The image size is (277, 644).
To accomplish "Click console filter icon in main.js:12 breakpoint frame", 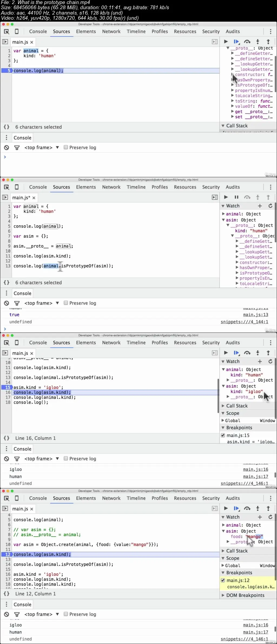I will [x=17, y=614].
